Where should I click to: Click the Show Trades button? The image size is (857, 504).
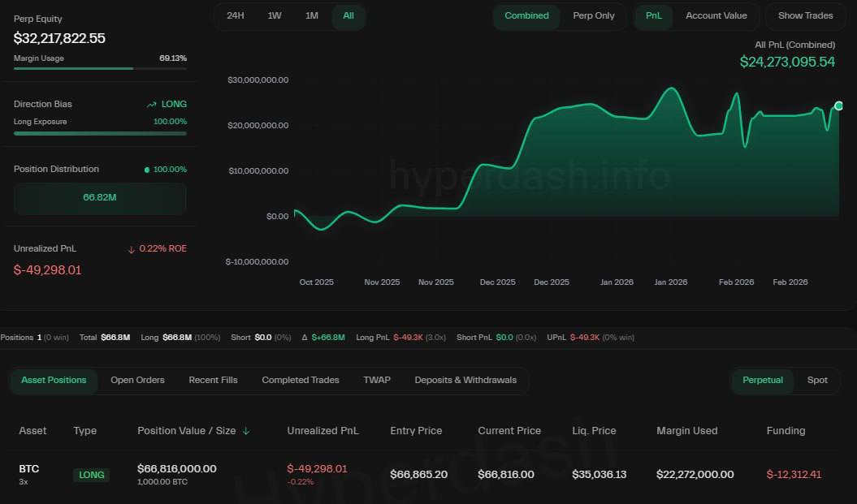click(805, 15)
